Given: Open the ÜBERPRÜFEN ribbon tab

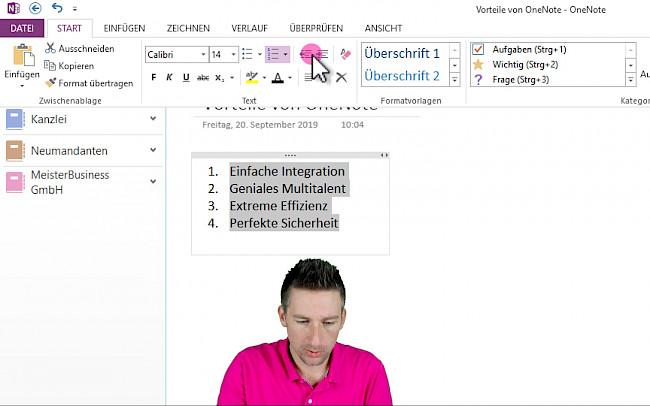Looking at the screenshot, I should pyautogui.click(x=316, y=28).
